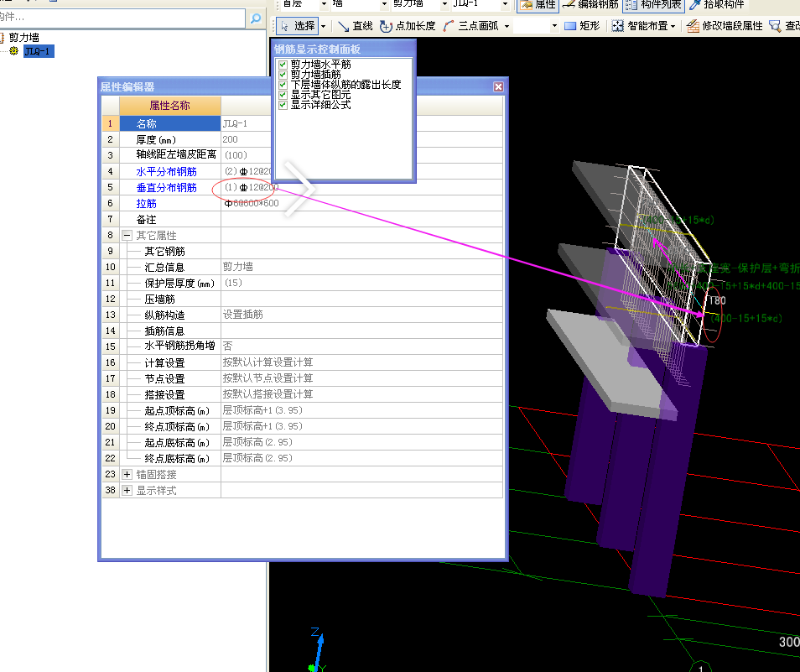Click the 水平分布钢筋 property link
The image size is (800, 672).
point(166,171)
